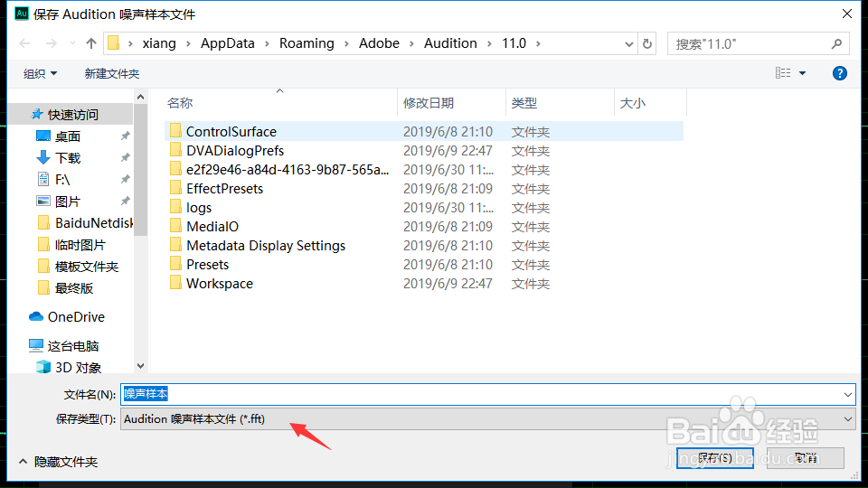
Task: Click 11.0 in the address path
Action: [514, 43]
